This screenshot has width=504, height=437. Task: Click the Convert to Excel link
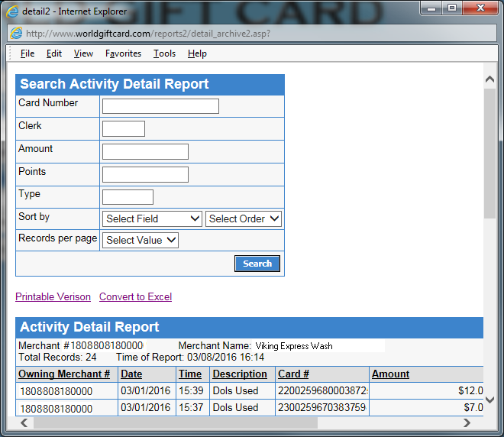point(135,296)
